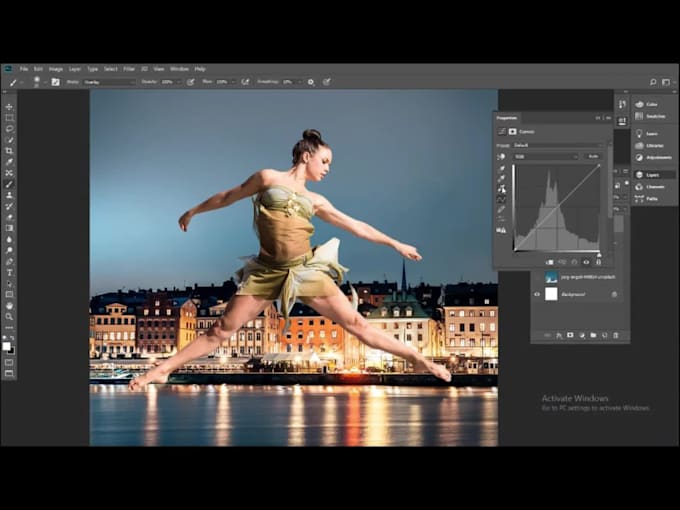Select the Eraser tool
Image resolution: width=680 pixels, height=510 pixels.
point(9,217)
